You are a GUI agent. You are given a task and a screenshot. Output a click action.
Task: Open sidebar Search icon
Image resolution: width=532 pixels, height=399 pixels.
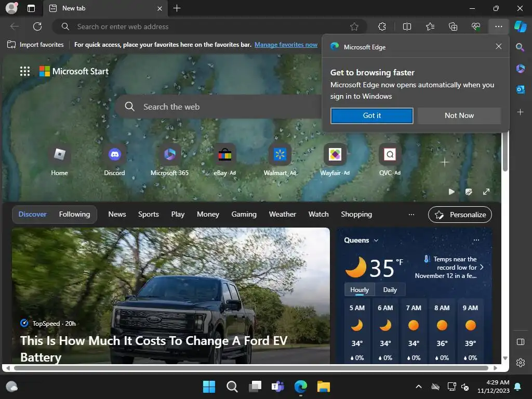[x=520, y=47]
